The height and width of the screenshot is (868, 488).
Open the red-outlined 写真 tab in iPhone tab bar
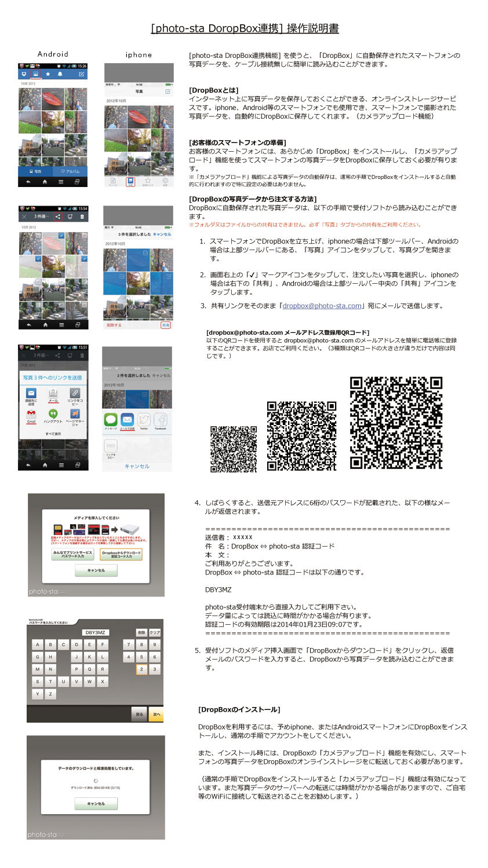pos(130,181)
